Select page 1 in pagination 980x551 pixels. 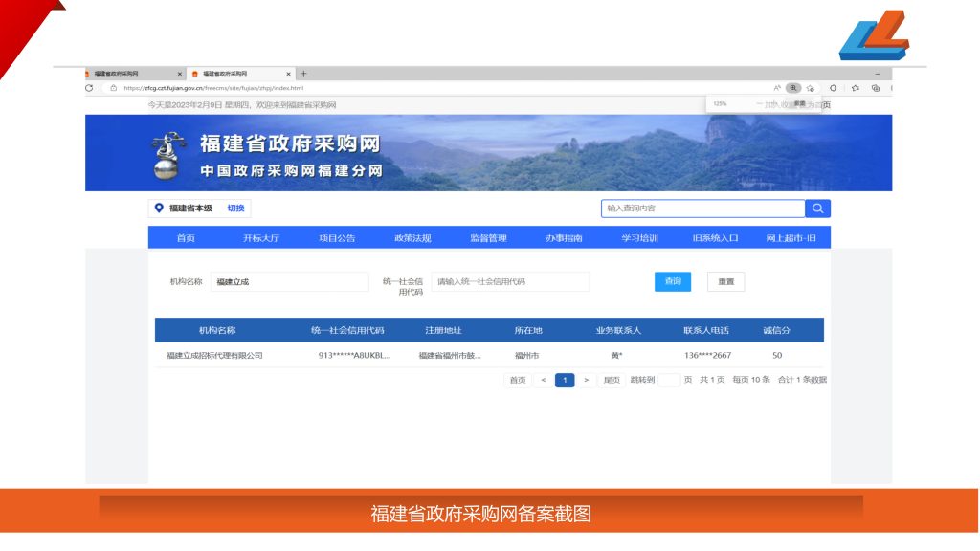pos(565,381)
